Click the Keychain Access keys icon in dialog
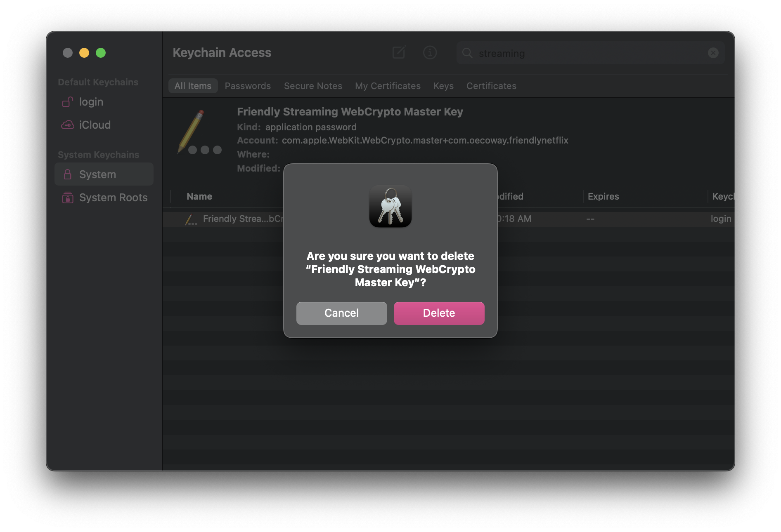This screenshot has width=781, height=532. tap(390, 206)
